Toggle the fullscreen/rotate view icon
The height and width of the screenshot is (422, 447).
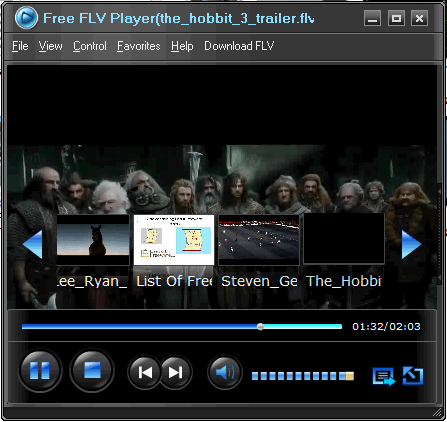click(413, 376)
